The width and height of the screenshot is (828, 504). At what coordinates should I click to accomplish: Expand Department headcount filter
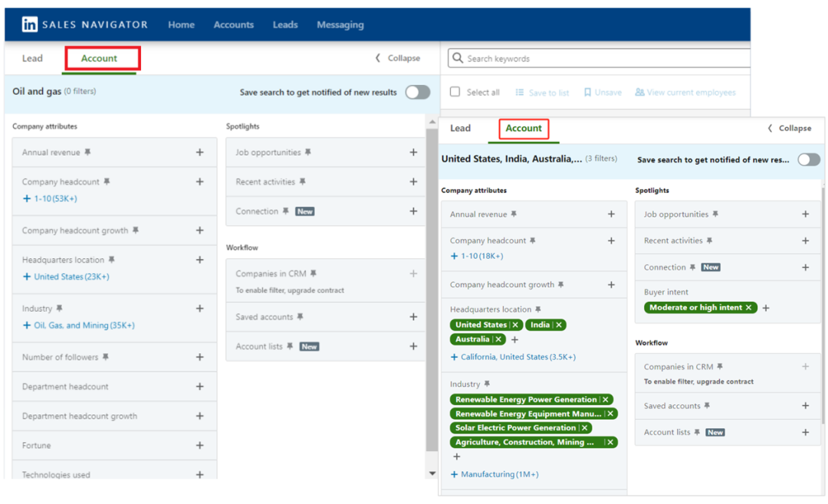[x=199, y=386]
